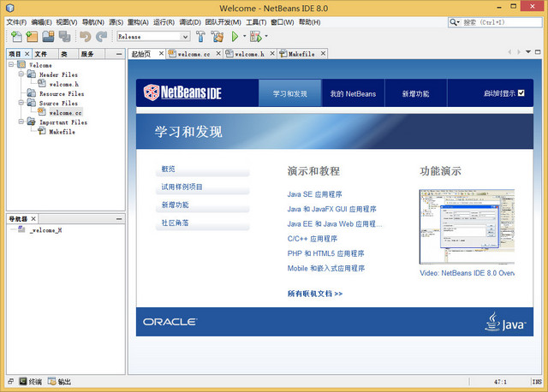Open the Java 和 JavaFX GUI 应用程序 link
The image size is (548, 392).
331,209
